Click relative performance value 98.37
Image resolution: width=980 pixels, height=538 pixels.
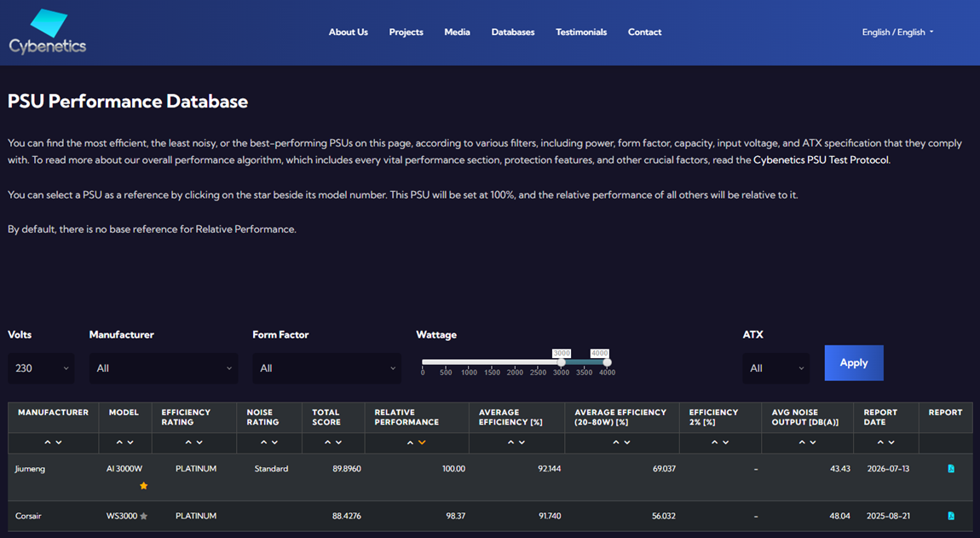click(x=456, y=516)
